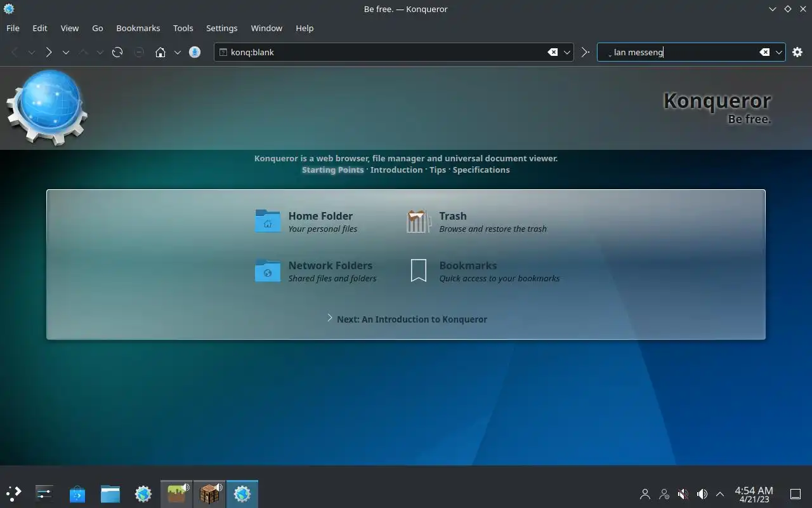The height and width of the screenshot is (508, 812).
Task: Open the Introduction link
Action: [396, 170]
